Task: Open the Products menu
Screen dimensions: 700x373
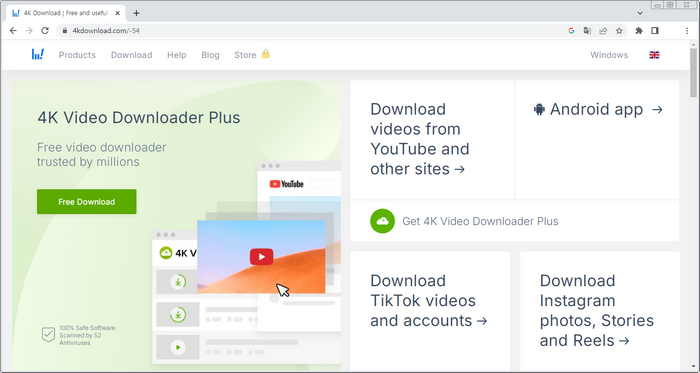Action: [x=77, y=55]
